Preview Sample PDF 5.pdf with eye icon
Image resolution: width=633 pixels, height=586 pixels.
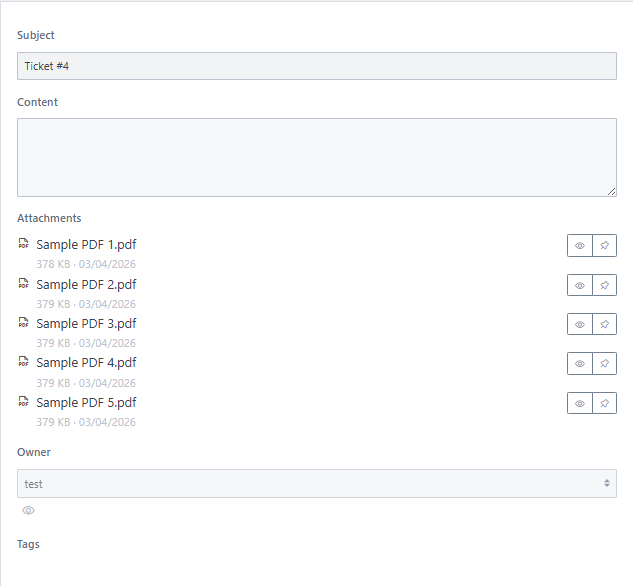pyautogui.click(x=579, y=403)
